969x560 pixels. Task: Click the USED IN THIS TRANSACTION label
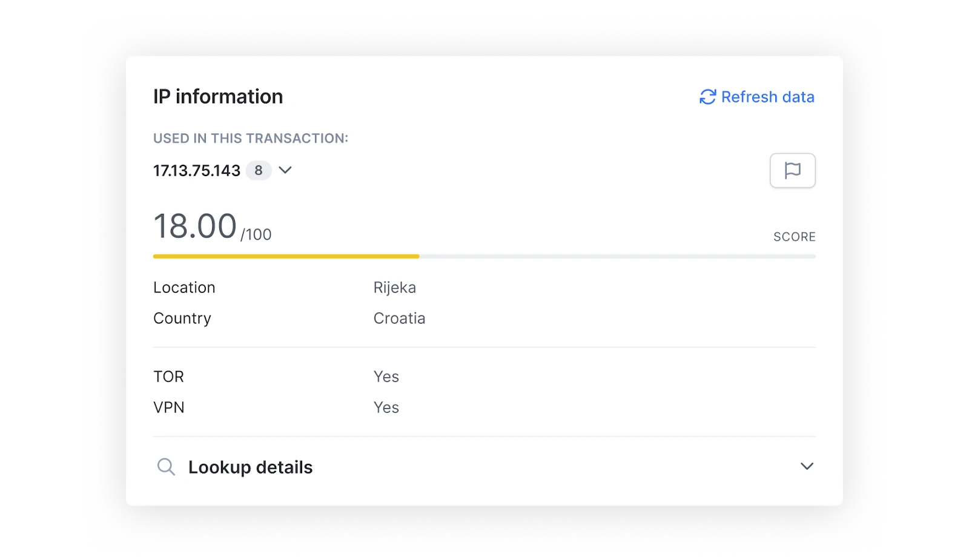point(251,139)
